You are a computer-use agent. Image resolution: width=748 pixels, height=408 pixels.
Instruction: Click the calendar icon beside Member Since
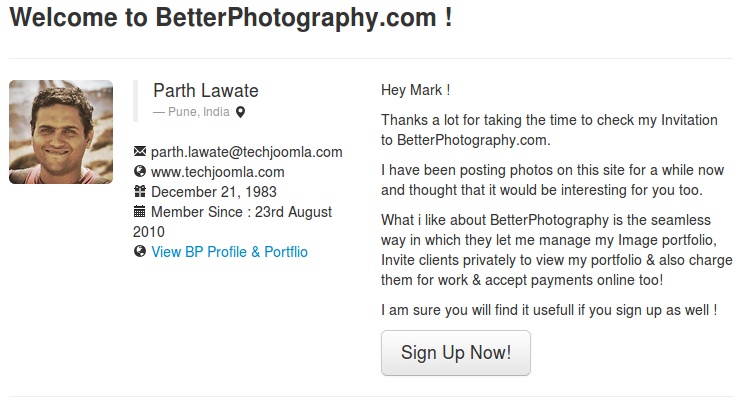[139, 212]
